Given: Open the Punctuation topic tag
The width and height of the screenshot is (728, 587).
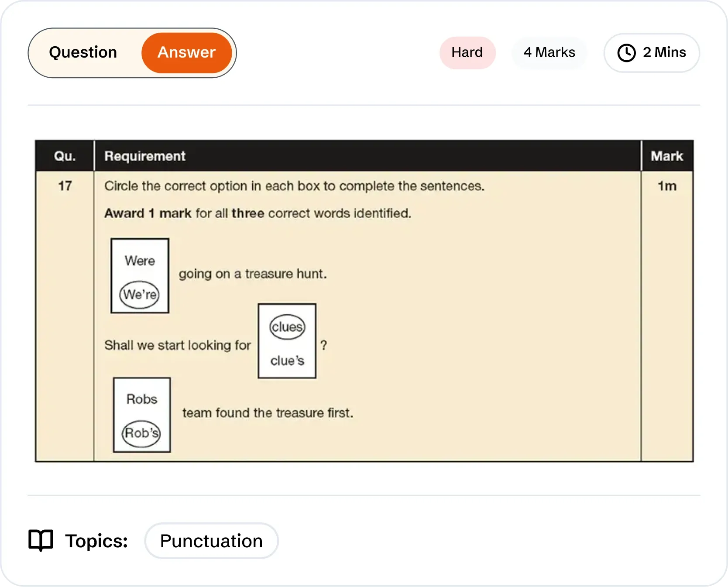Looking at the screenshot, I should coord(211,541).
